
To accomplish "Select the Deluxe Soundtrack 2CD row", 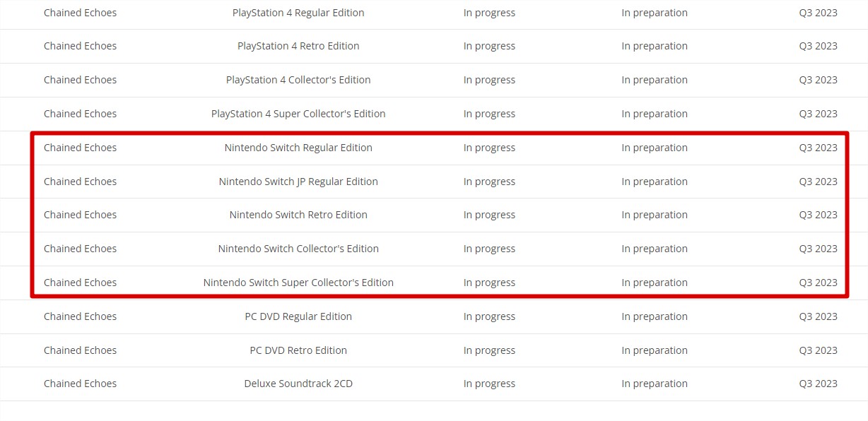I will coord(298,384).
